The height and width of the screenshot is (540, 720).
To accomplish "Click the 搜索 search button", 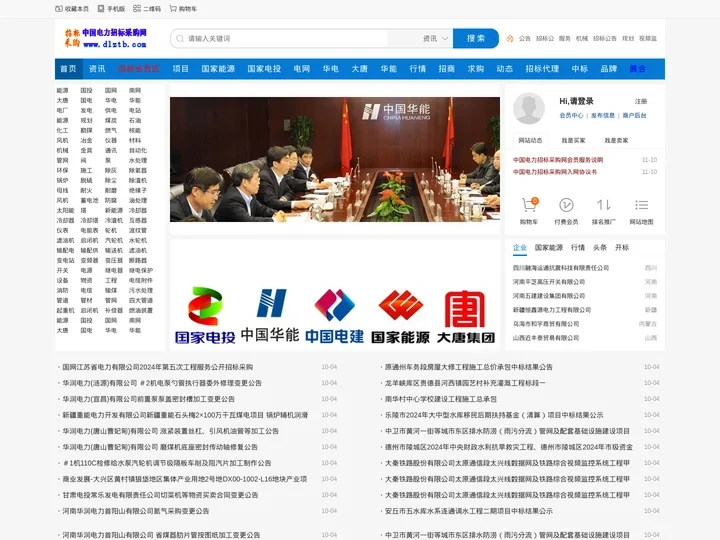I will coord(476,39).
